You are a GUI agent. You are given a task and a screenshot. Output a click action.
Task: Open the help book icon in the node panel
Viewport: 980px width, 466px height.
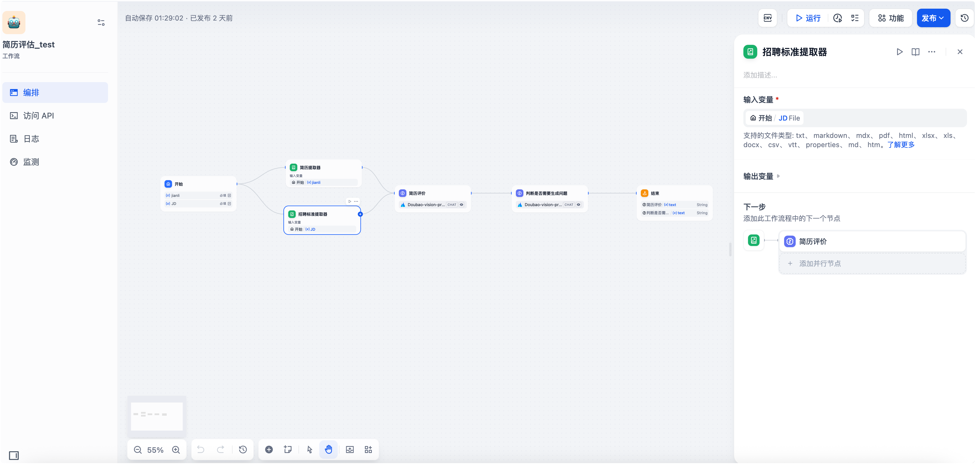(x=916, y=52)
